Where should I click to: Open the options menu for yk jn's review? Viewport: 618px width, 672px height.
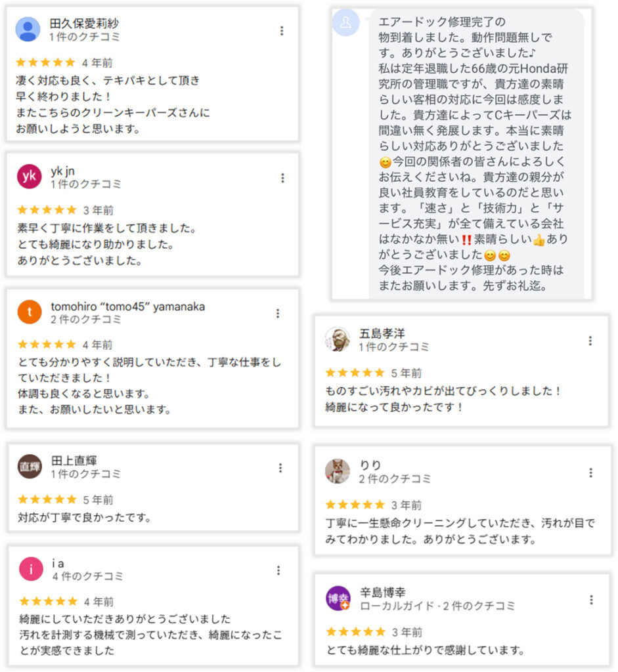pos(282,178)
